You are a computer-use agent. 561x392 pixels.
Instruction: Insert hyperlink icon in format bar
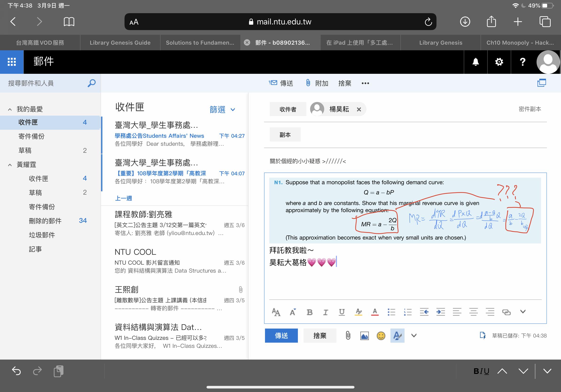[506, 312]
